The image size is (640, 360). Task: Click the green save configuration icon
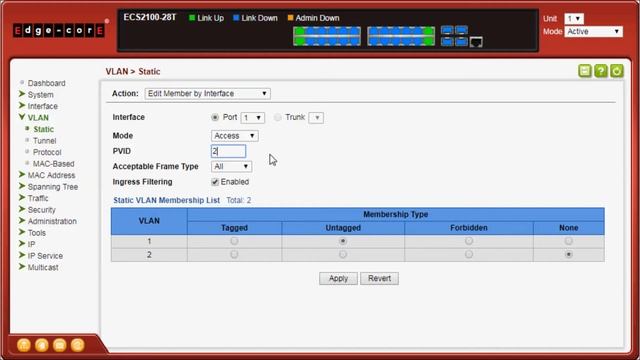click(x=584, y=71)
